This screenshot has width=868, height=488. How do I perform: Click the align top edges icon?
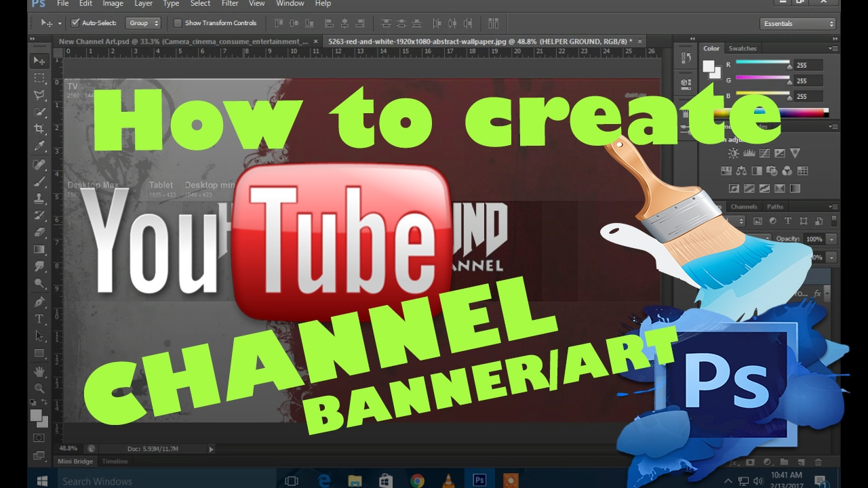(x=278, y=23)
